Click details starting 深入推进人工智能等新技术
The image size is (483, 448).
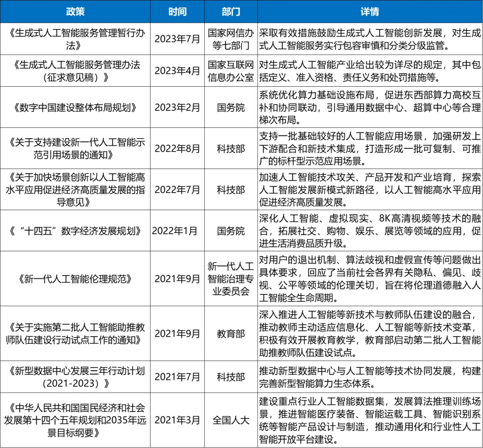[370, 334]
